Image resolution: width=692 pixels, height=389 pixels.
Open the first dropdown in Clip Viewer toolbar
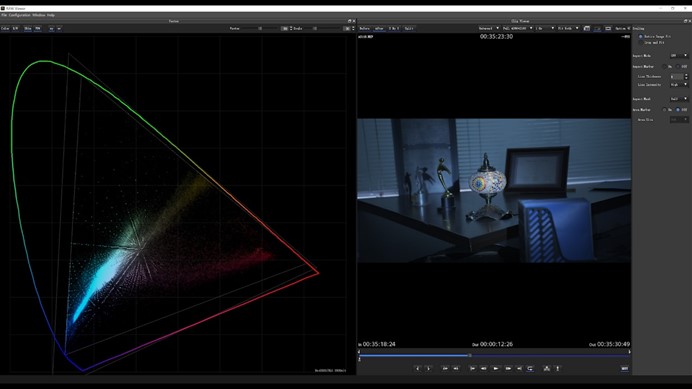[489, 28]
